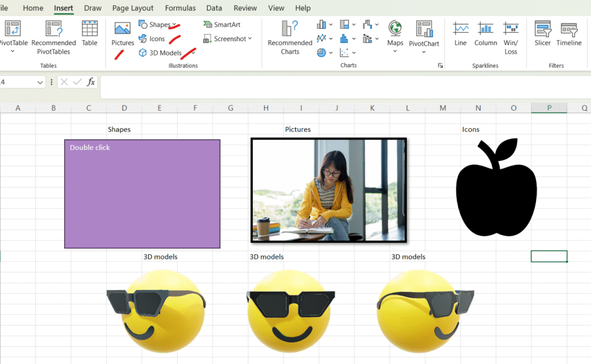Screen dimensions: 591x364
Task: Click Recommended PivotTables button
Action: pos(54,37)
